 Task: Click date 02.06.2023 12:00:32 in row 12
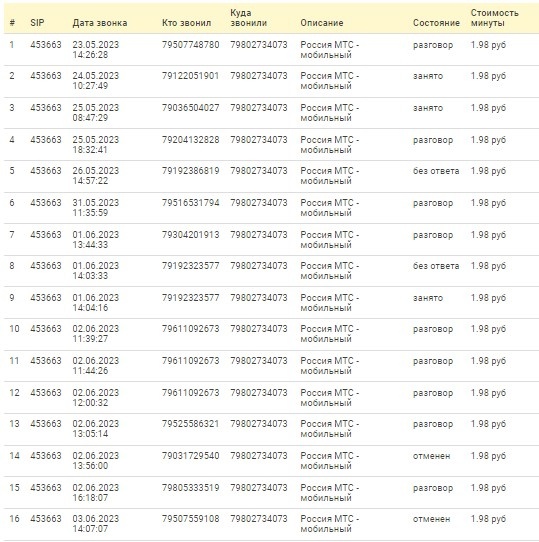[x=95, y=398]
